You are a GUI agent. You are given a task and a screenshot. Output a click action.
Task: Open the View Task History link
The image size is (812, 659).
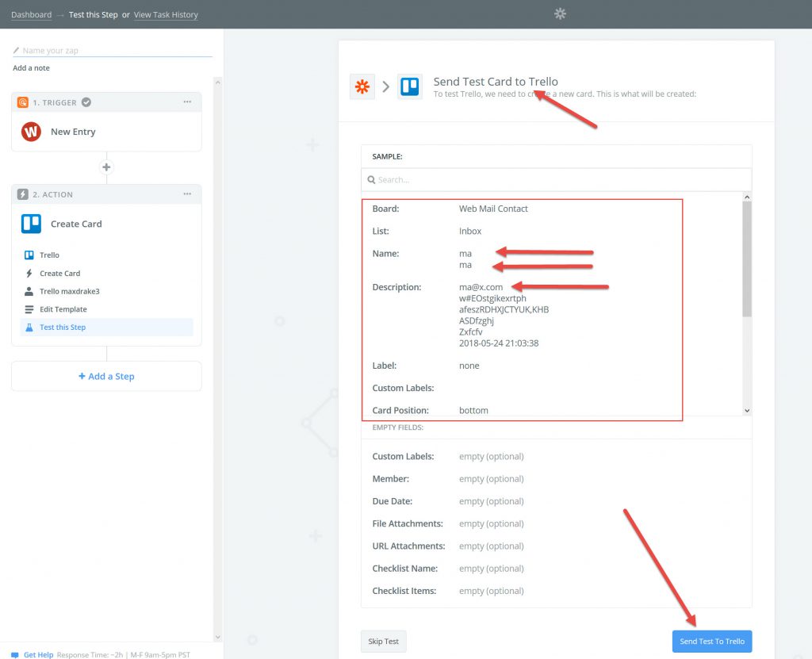click(166, 14)
